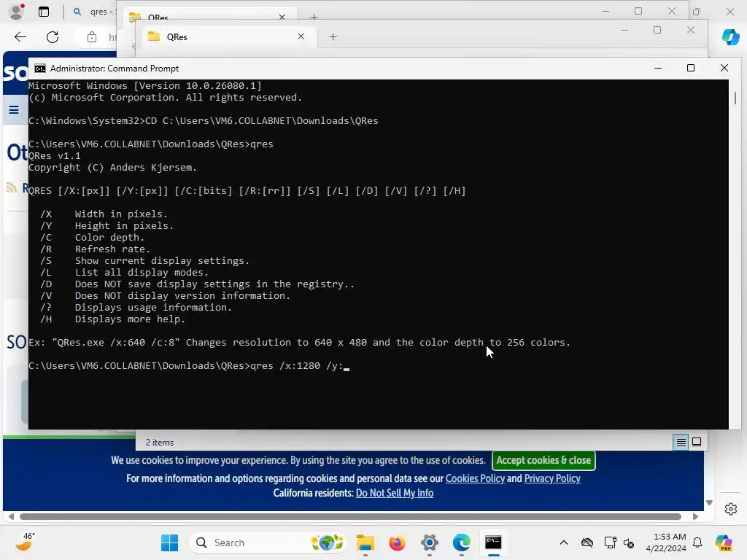Click the Edge back arrow
The width and height of the screenshot is (747, 560).
20,37
